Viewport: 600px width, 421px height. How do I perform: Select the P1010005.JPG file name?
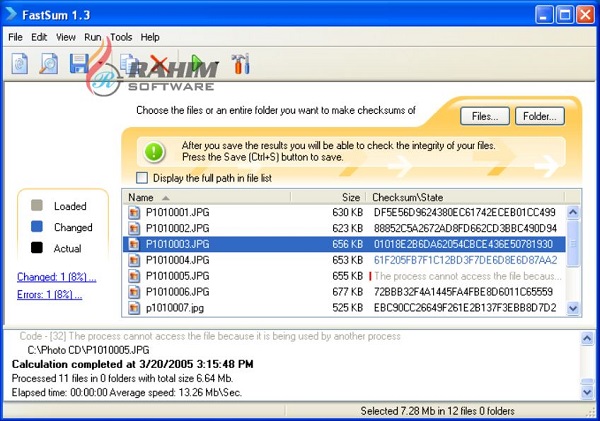tap(178, 276)
